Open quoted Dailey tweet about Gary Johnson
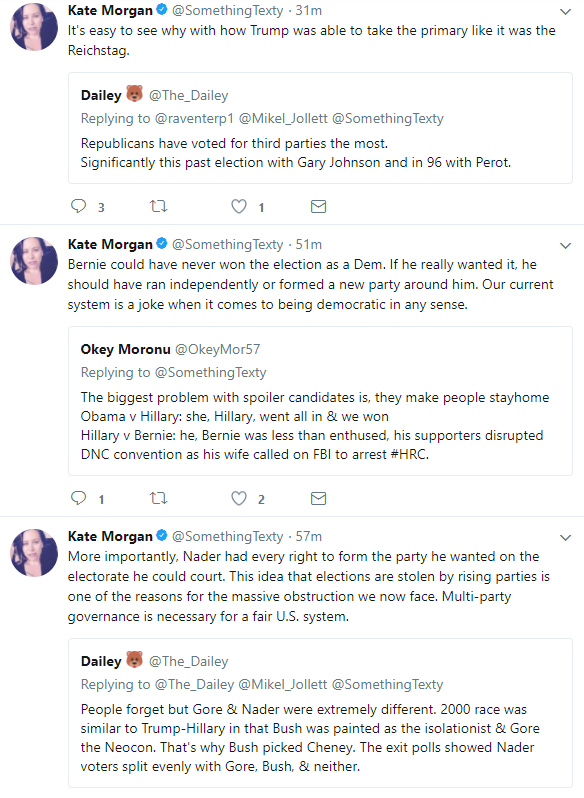This screenshot has height=798, width=584. click(320, 128)
